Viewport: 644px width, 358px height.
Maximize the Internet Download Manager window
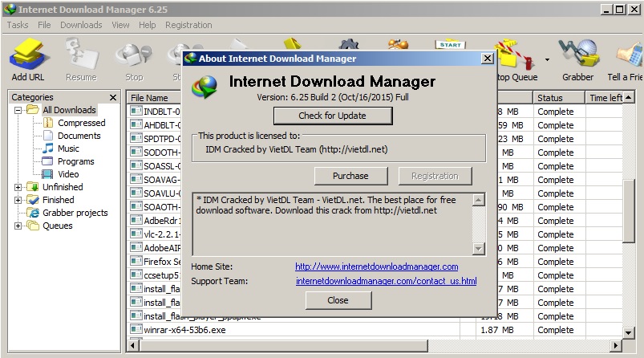(620, 10)
